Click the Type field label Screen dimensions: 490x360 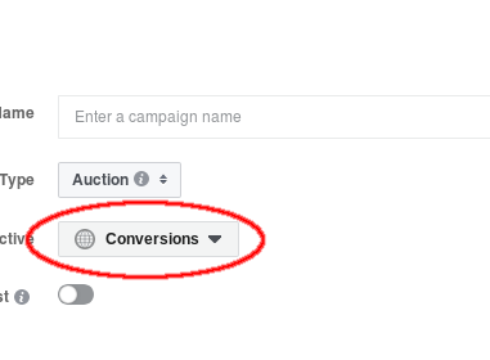(17, 180)
